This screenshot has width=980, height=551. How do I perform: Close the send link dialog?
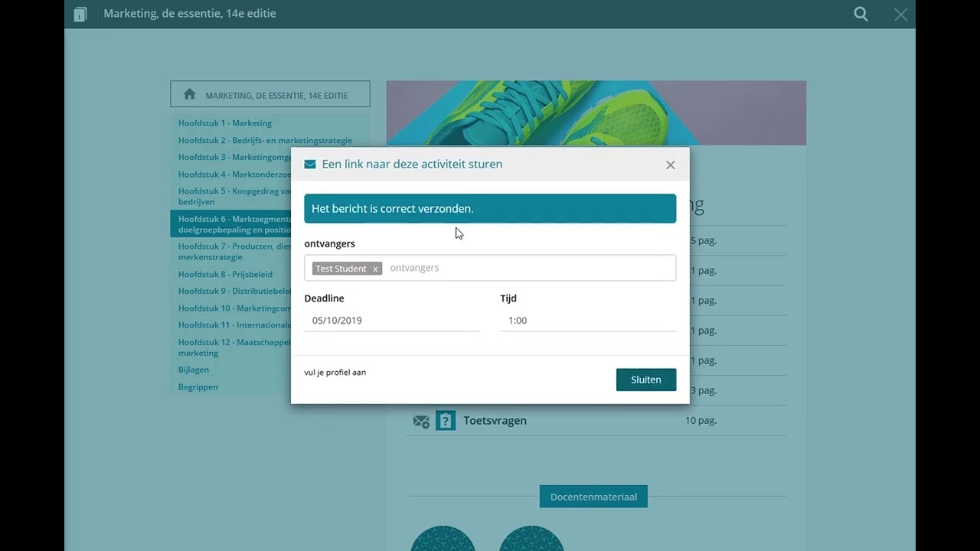(x=670, y=165)
